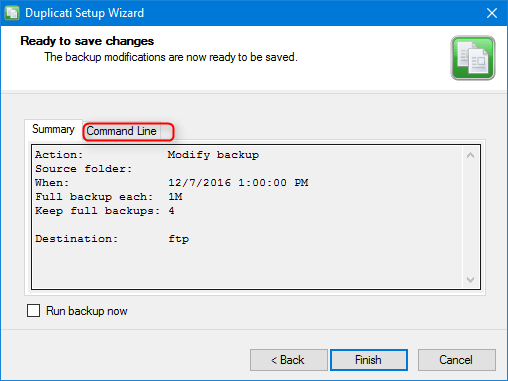The height and width of the screenshot is (381, 508).
Task: Open the Command Line tab
Action: tap(122, 131)
